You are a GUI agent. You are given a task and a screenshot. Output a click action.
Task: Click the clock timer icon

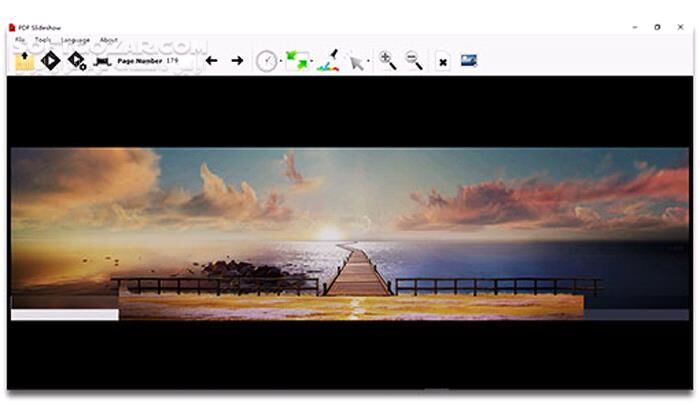click(267, 61)
